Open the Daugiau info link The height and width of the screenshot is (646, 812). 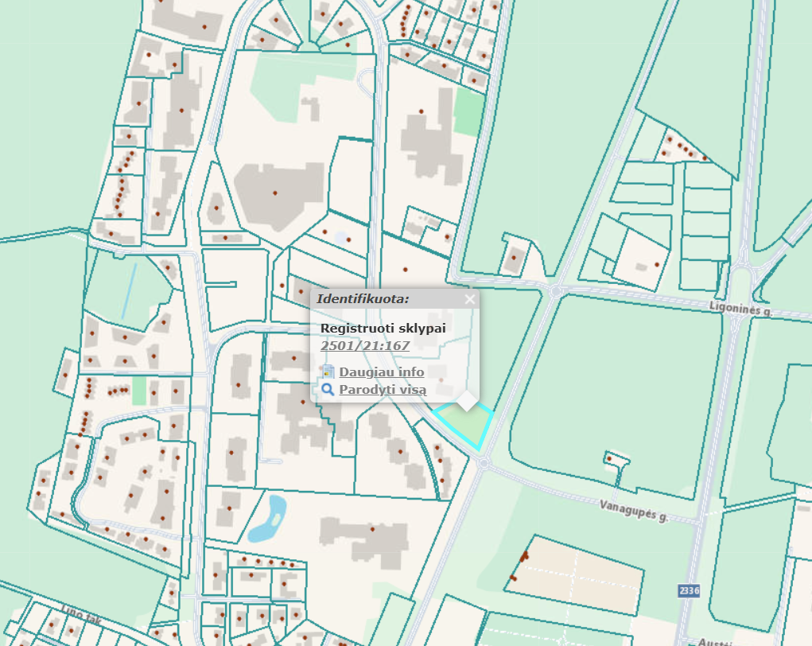(x=381, y=372)
